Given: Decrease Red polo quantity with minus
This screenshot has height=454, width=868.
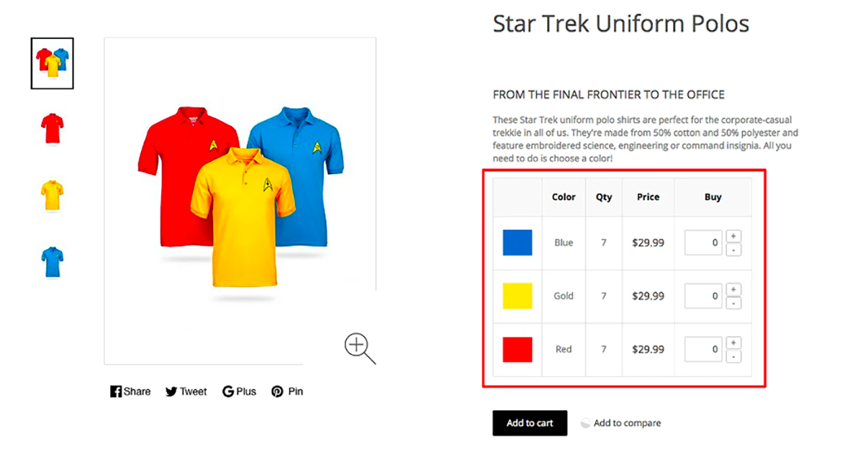Looking at the screenshot, I should point(733,356).
